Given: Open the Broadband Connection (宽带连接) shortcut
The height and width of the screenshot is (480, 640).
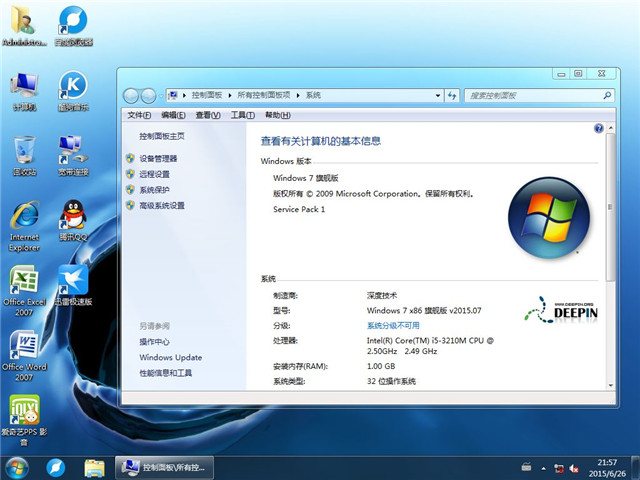Looking at the screenshot, I should click(73, 156).
